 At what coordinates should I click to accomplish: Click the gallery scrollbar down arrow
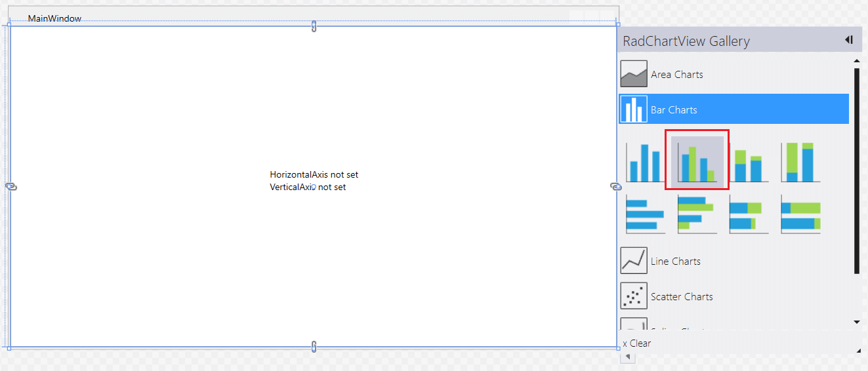point(857,322)
